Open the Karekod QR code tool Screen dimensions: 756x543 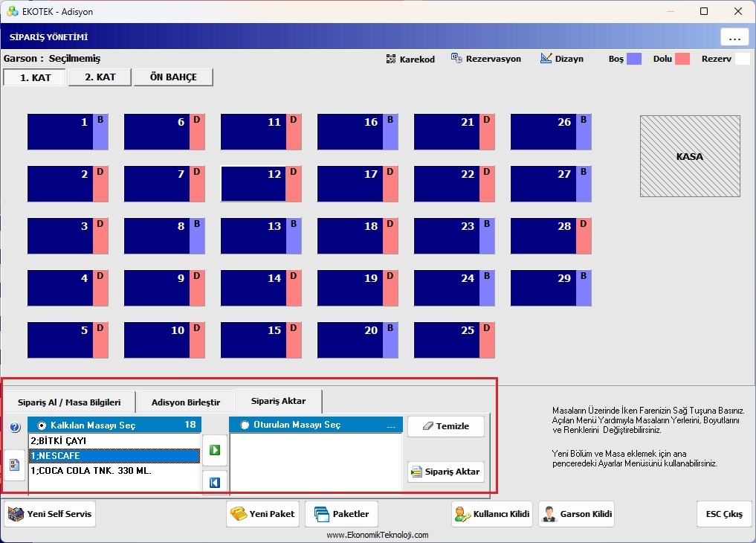[410, 59]
